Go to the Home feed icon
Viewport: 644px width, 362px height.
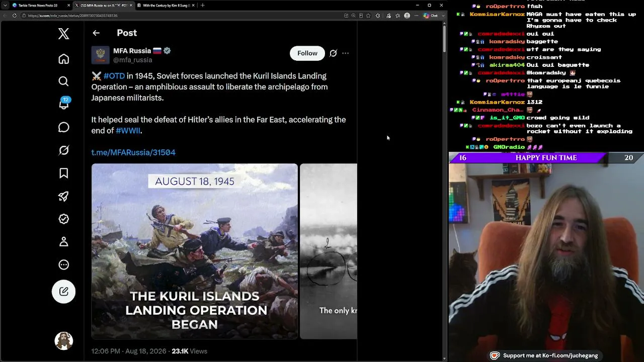click(63, 59)
